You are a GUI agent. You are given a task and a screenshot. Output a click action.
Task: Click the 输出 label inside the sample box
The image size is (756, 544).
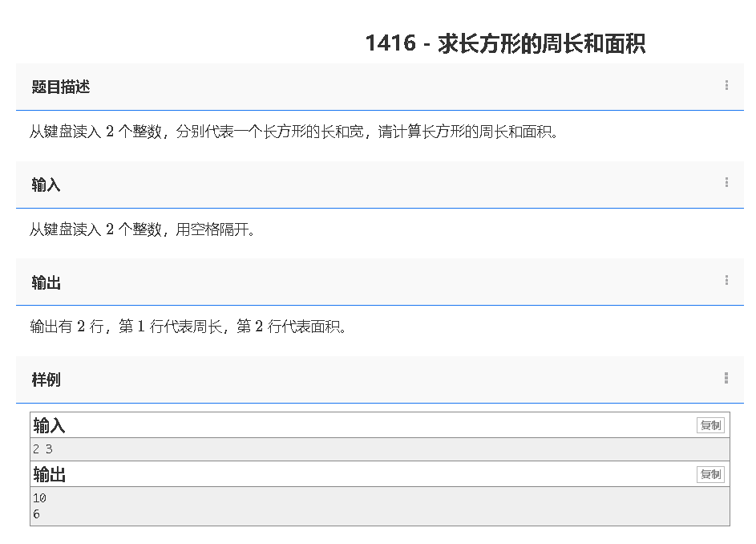click(50, 475)
